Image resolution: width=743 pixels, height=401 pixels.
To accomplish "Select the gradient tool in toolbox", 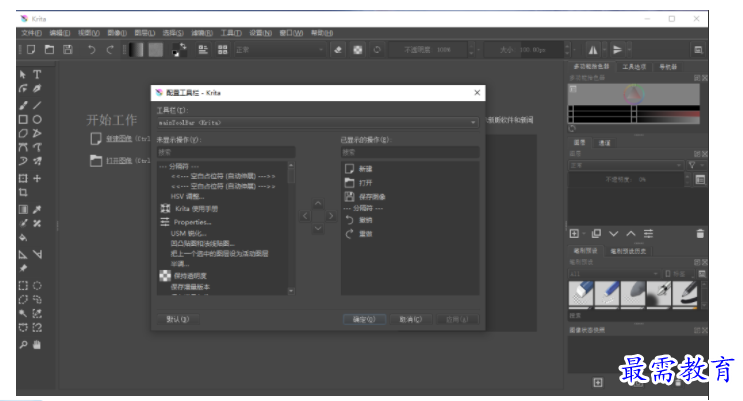I will [x=23, y=209].
